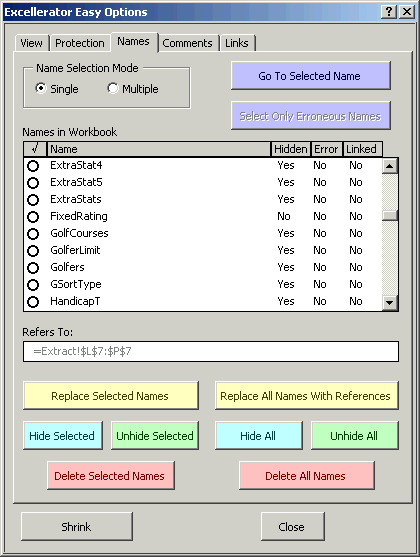Viewport: 420px width, 557px height.
Task: Select the Golfers radio circle
Action: pos(33,268)
